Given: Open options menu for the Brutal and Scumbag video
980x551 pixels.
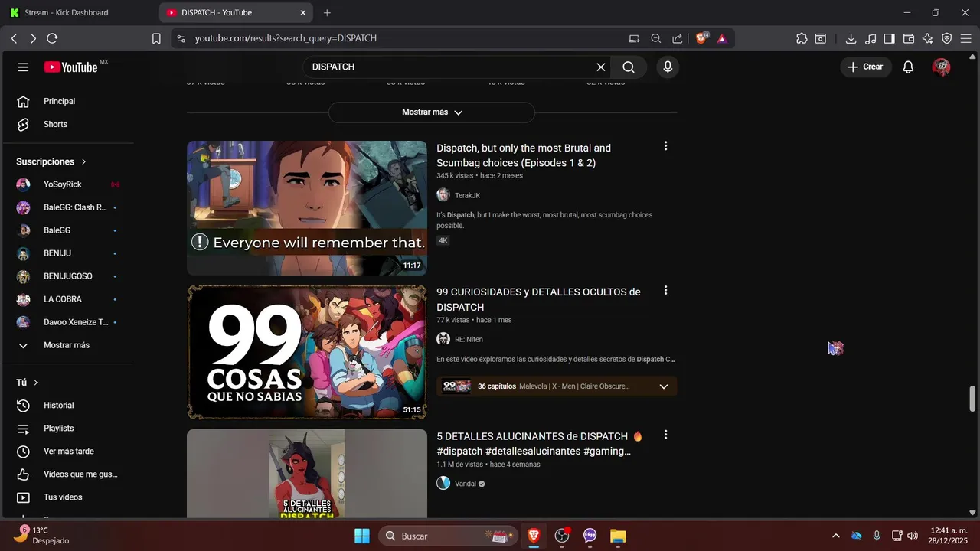Looking at the screenshot, I should point(665,146).
